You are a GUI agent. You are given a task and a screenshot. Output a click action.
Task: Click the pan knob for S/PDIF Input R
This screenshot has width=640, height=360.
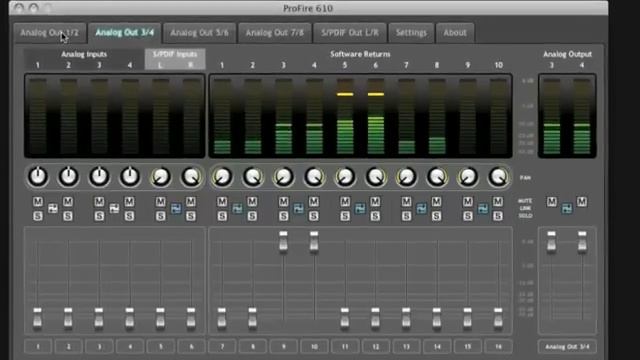(x=191, y=177)
